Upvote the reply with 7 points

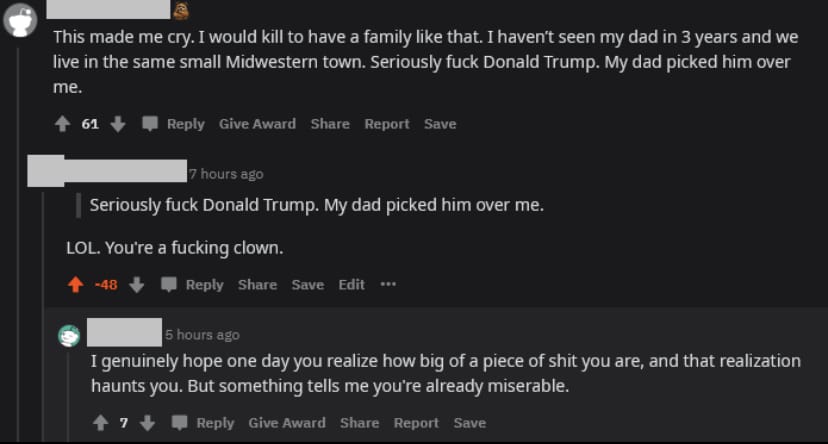tap(100, 423)
